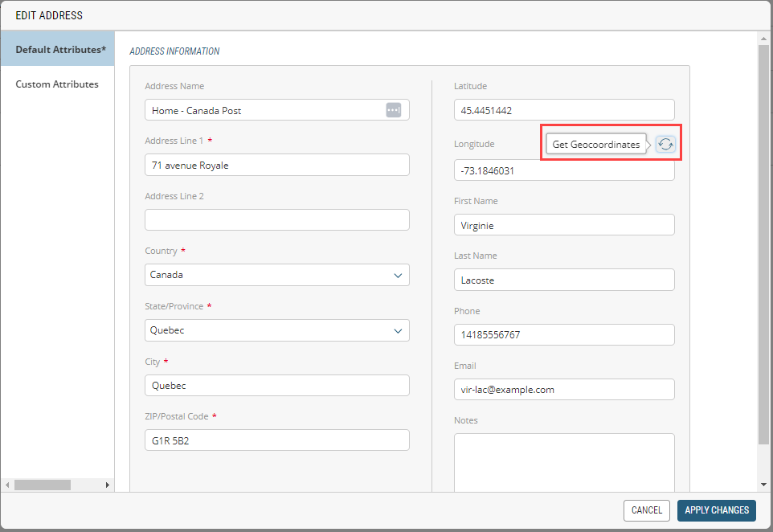The width and height of the screenshot is (773, 532).
Task: Click the Email field
Action: [x=563, y=390]
